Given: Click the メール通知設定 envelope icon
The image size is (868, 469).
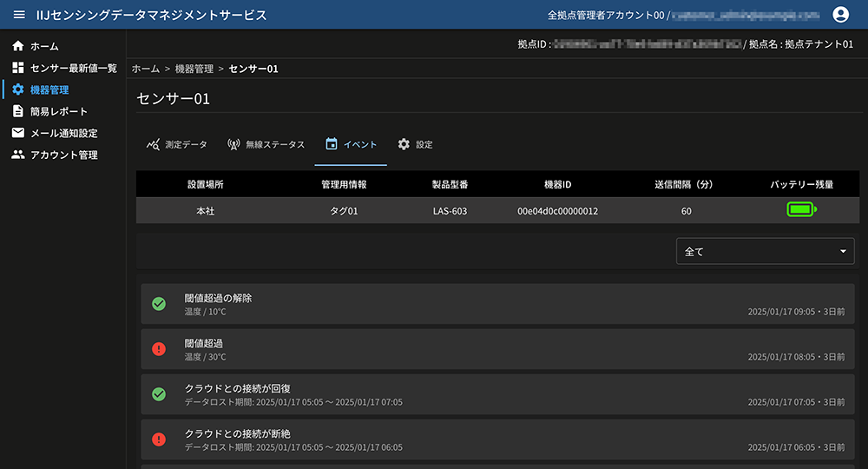Looking at the screenshot, I should pos(18,133).
